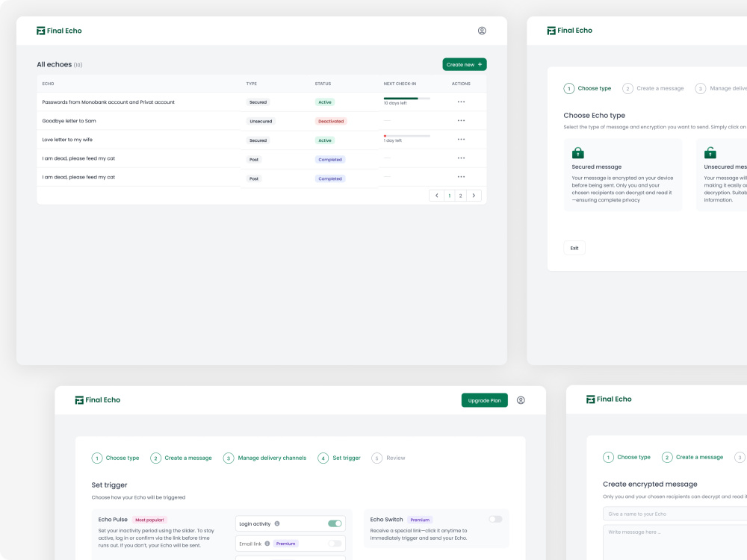
Task: Click the Secured message closed lock icon
Action: [578, 152]
